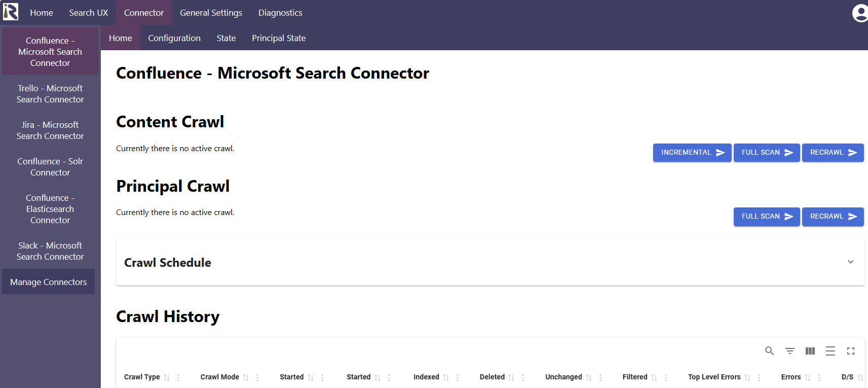Open Errors column actions menu

819,377
